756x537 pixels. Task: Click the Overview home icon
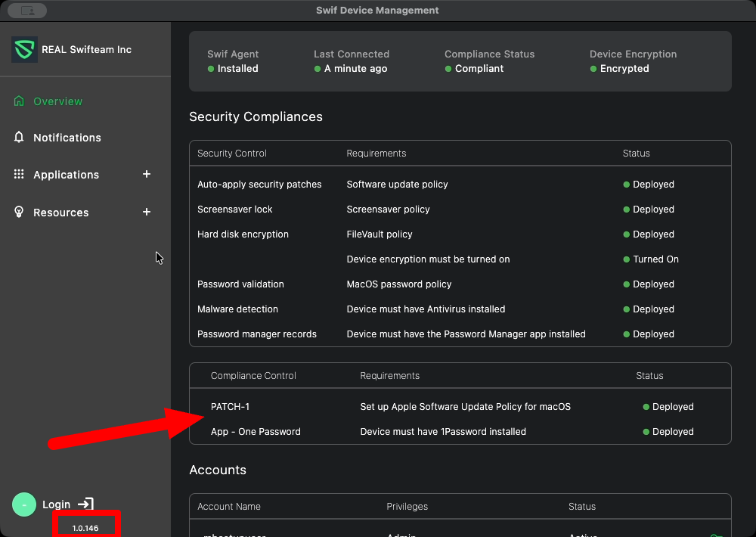pos(19,101)
